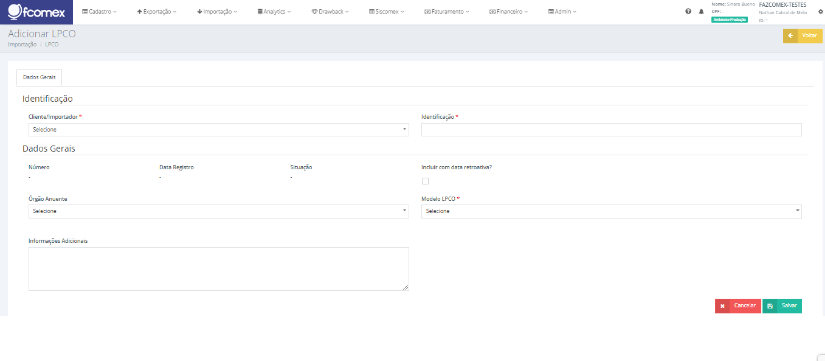Viewport: 825px width, 361px height.
Task: Open the Faturamento menu
Action: pos(447,12)
